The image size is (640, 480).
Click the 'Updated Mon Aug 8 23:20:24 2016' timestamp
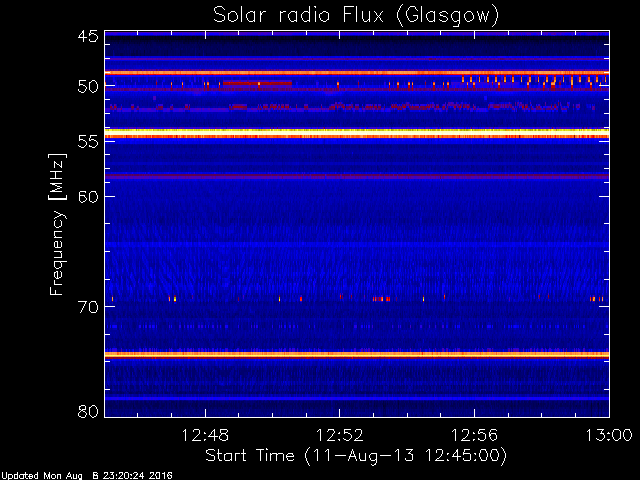coord(87,476)
